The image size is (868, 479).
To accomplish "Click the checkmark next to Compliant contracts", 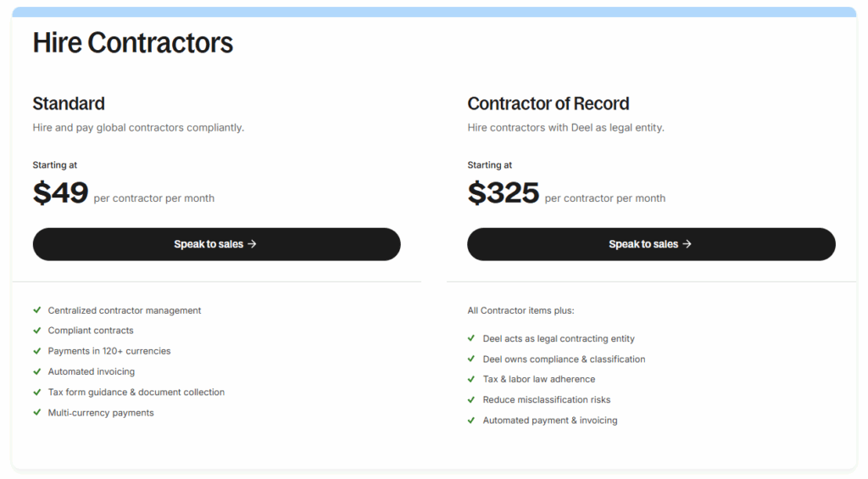I will tap(37, 331).
